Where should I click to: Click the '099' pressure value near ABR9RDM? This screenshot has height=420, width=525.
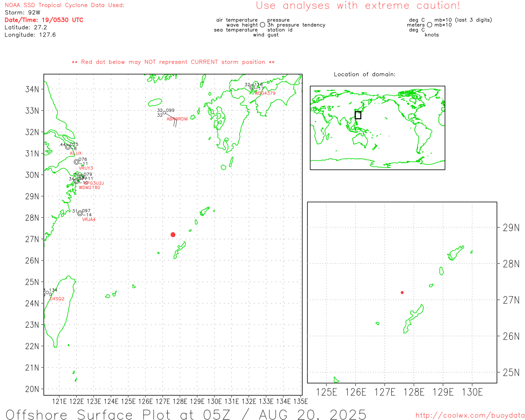pyautogui.click(x=170, y=110)
